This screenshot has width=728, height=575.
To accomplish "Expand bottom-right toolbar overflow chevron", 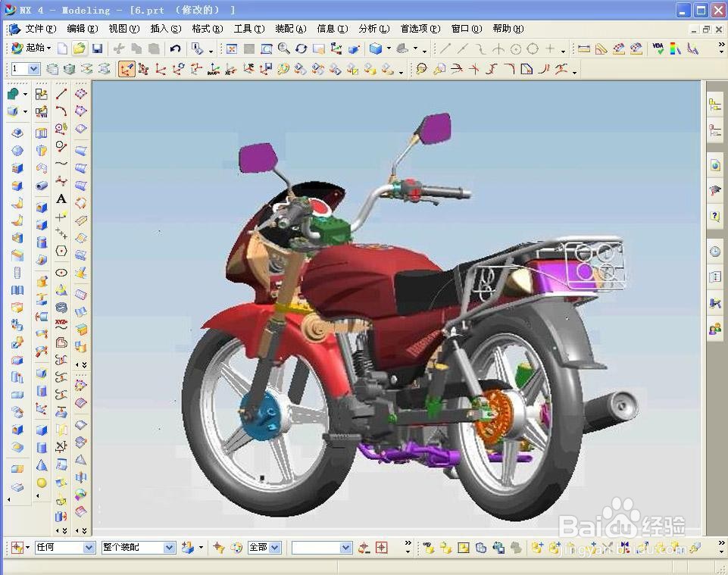I will pos(721,542).
